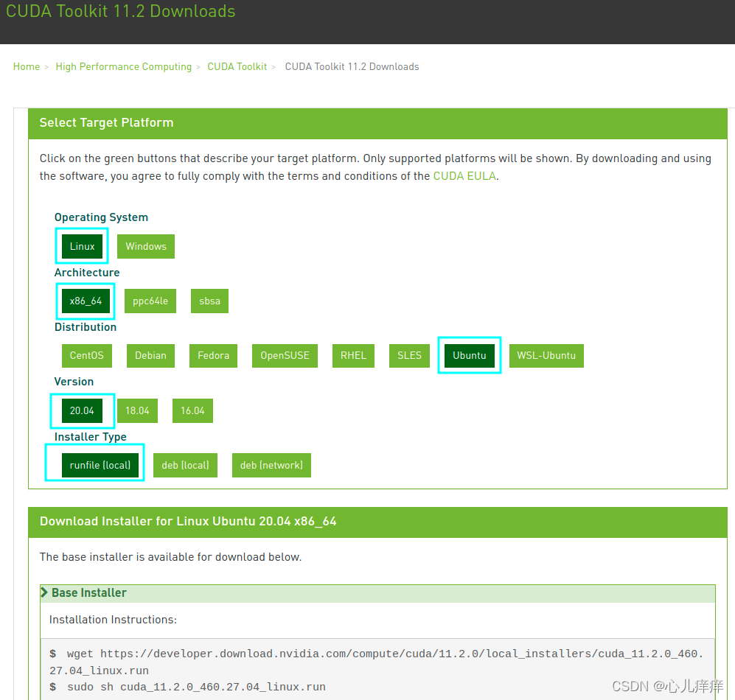Open the CUDA EULA link
735x700 pixels.
pos(464,176)
